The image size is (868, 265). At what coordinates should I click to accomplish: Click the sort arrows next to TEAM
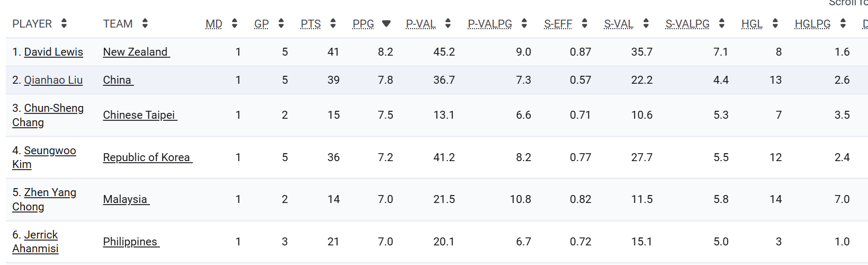coord(145,23)
